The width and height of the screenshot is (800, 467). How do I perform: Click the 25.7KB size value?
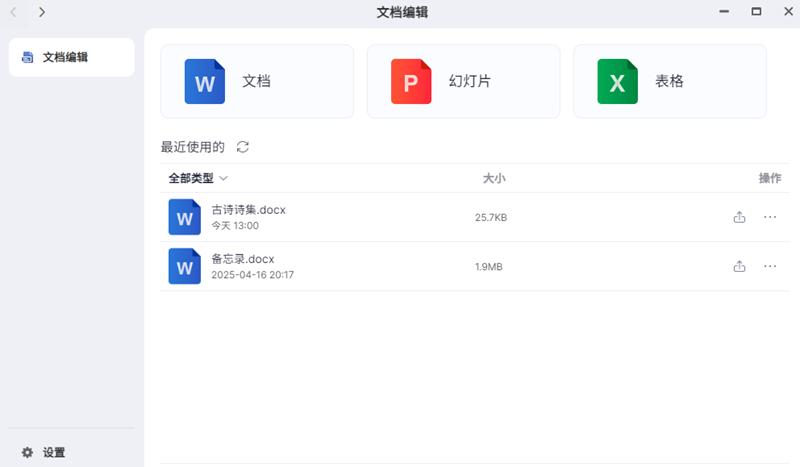click(x=491, y=217)
